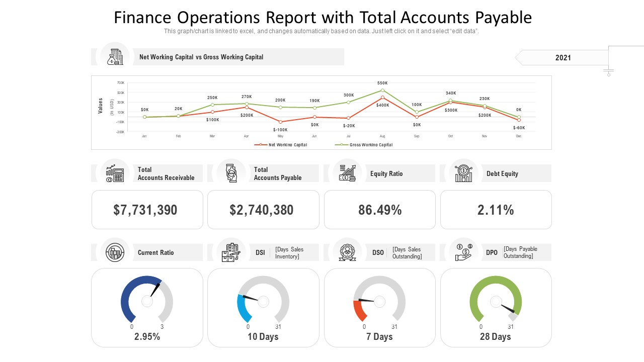Click the 28 Days DPO value
Image resolution: width=644 pixels, height=362 pixels.
pyautogui.click(x=496, y=337)
